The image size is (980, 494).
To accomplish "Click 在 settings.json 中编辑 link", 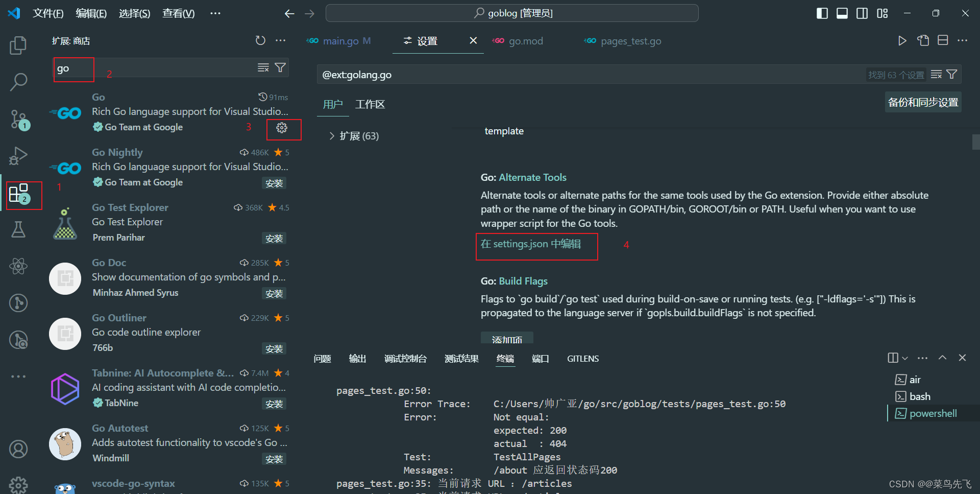I will pyautogui.click(x=531, y=244).
